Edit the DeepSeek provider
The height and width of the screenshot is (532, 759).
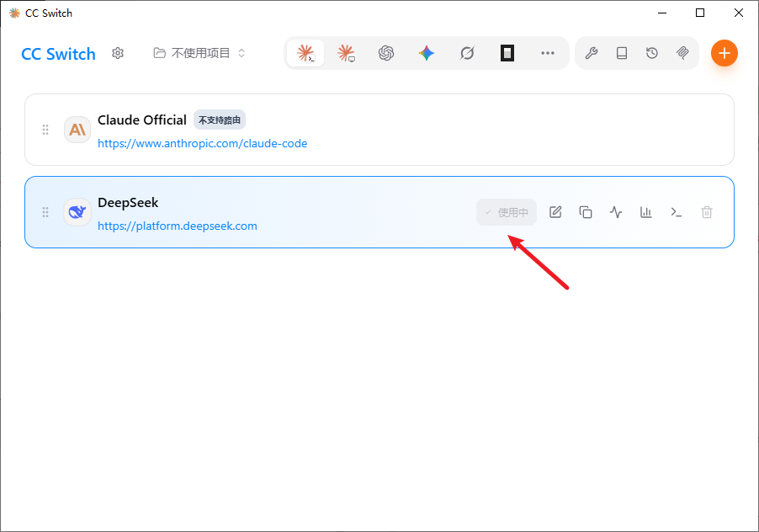555,212
